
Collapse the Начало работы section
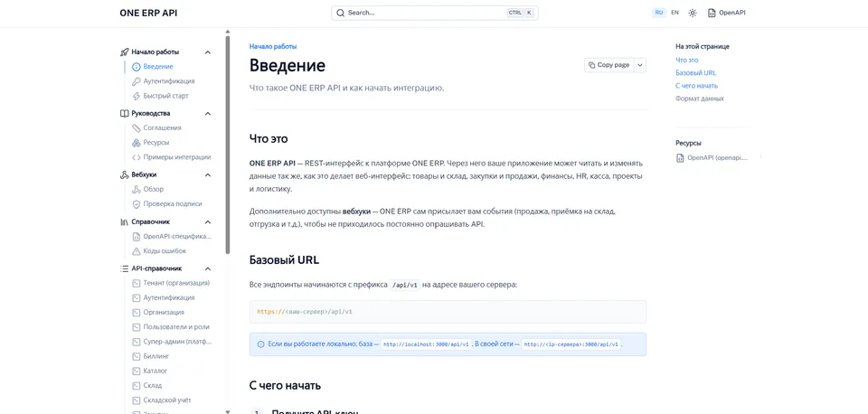click(208, 52)
